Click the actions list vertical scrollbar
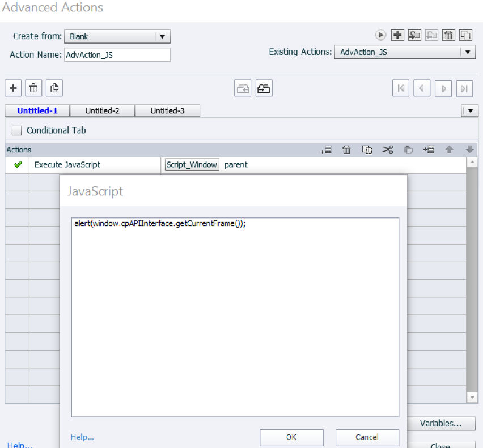The height and width of the screenshot is (448, 483). click(472, 280)
